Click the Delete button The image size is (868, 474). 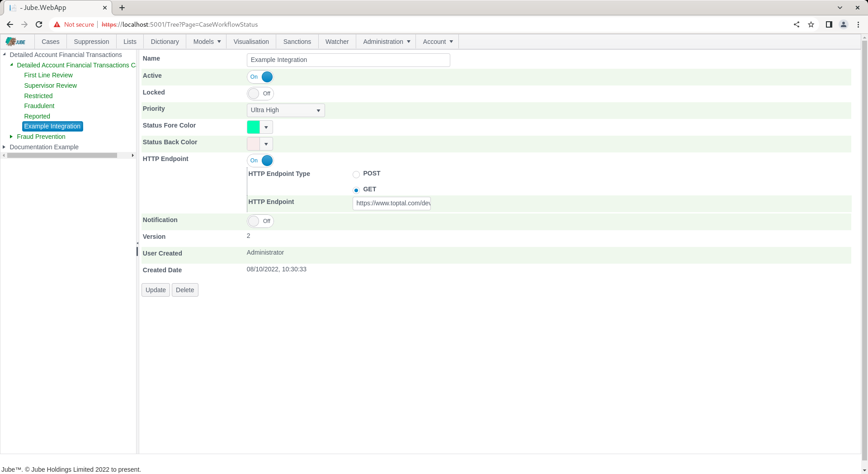185,290
